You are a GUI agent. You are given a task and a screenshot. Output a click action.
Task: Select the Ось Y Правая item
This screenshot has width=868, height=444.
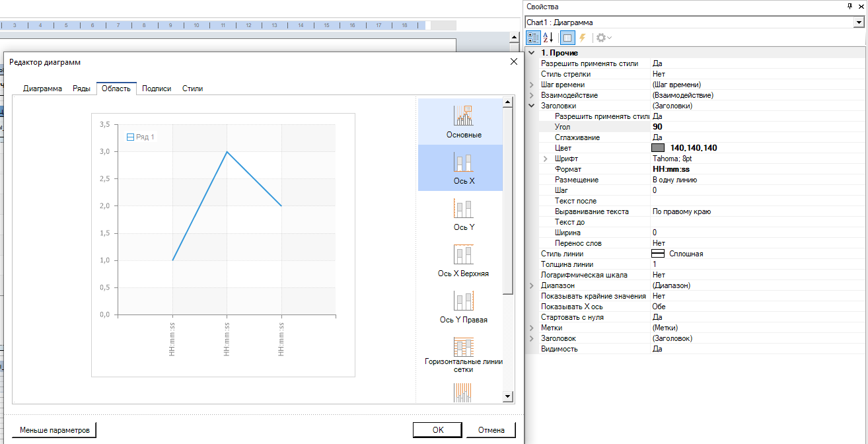[x=460, y=307]
